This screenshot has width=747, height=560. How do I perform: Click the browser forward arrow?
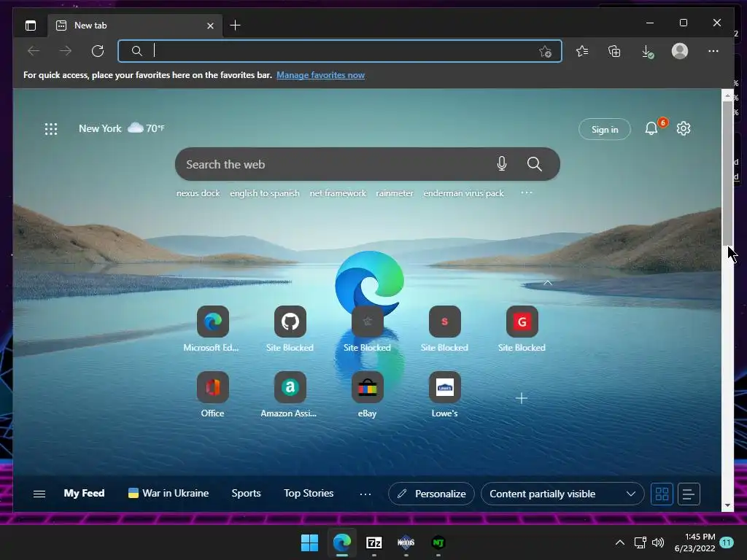(66, 51)
